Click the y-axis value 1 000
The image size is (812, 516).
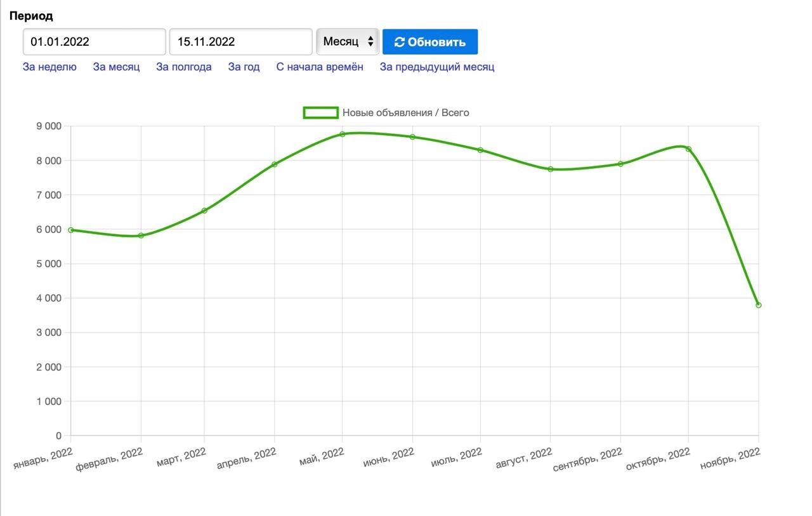point(49,402)
